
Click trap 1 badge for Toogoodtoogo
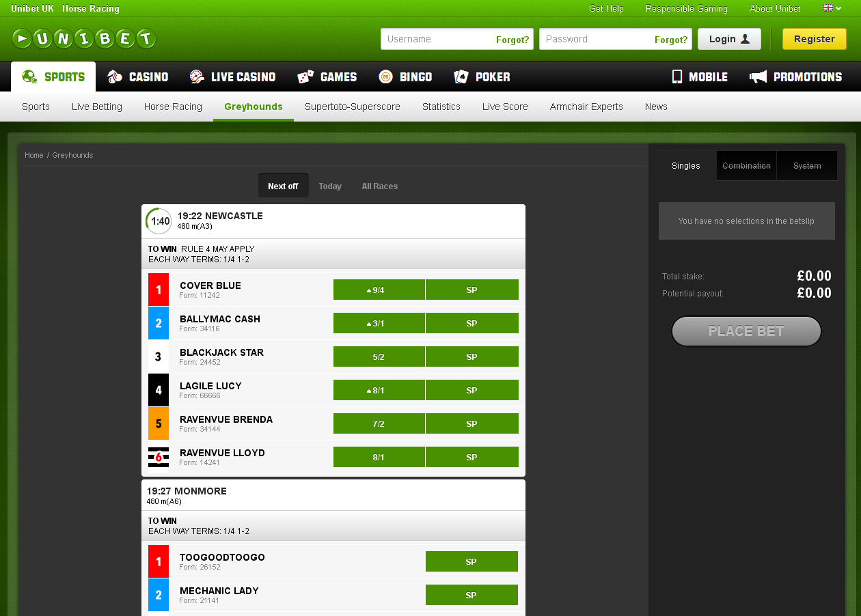[159, 561]
